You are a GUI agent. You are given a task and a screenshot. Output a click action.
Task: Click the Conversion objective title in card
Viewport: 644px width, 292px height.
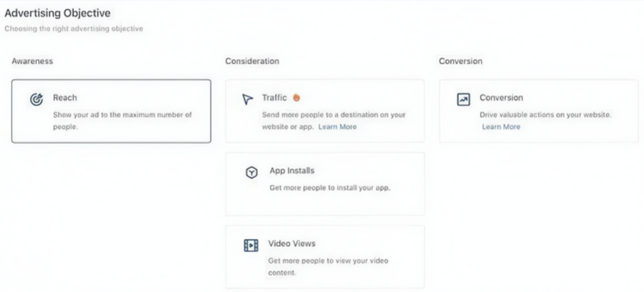501,98
